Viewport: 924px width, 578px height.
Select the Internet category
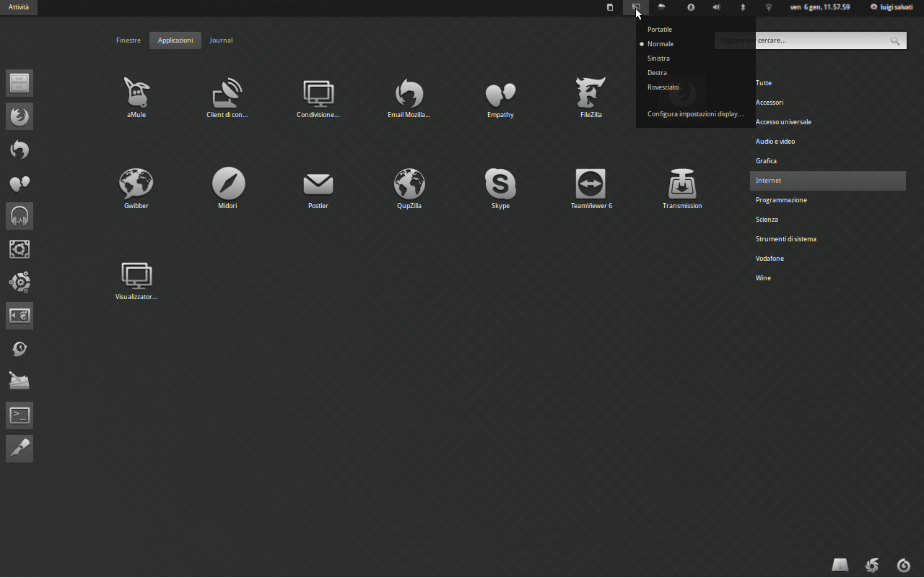click(828, 181)
